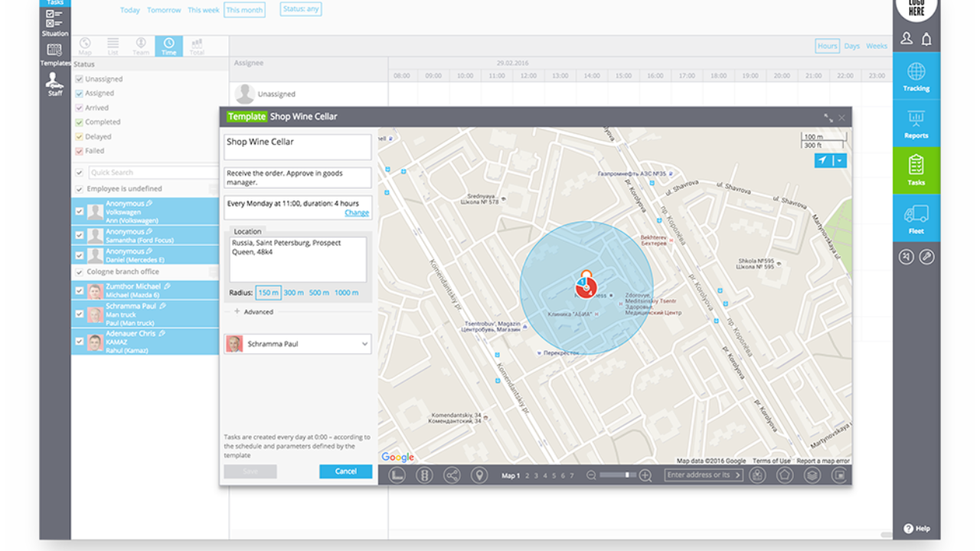Click the notifications bell icon
This screenshot has height=551, width=980.
(x=926, y=38)
